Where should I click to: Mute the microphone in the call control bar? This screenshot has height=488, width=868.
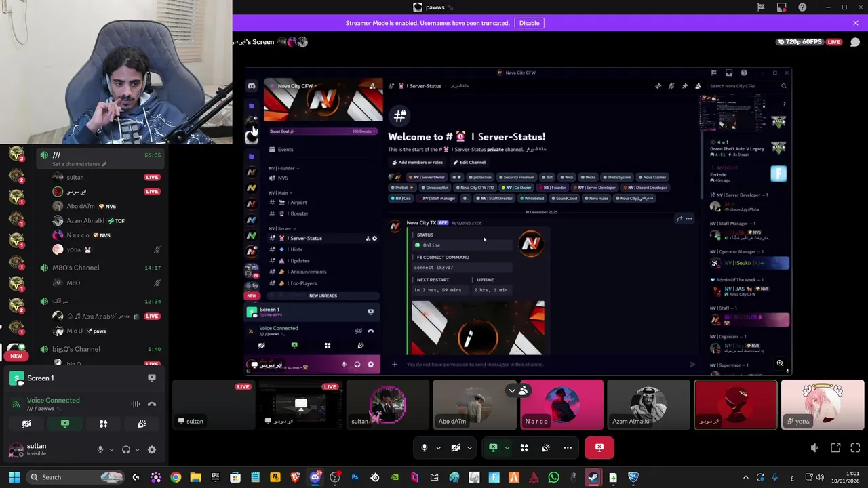click(425, 447)
